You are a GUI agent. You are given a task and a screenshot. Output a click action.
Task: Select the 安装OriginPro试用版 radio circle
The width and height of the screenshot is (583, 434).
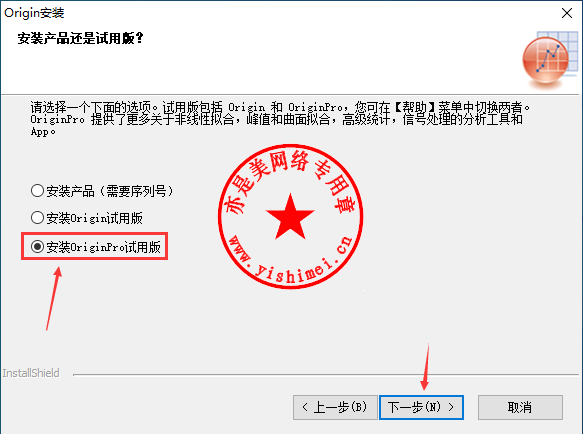[x=37, y=246]
